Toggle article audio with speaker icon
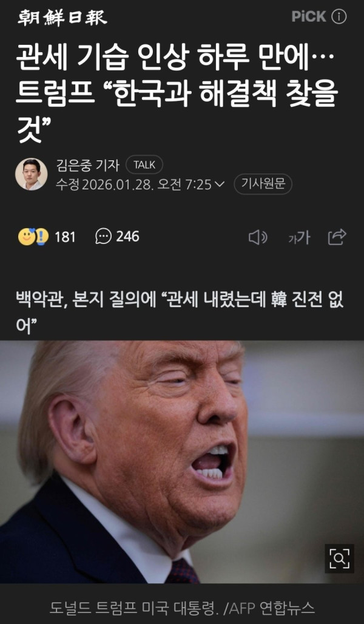This screenshot has height=624, width=364. click(x=258, y=237)
